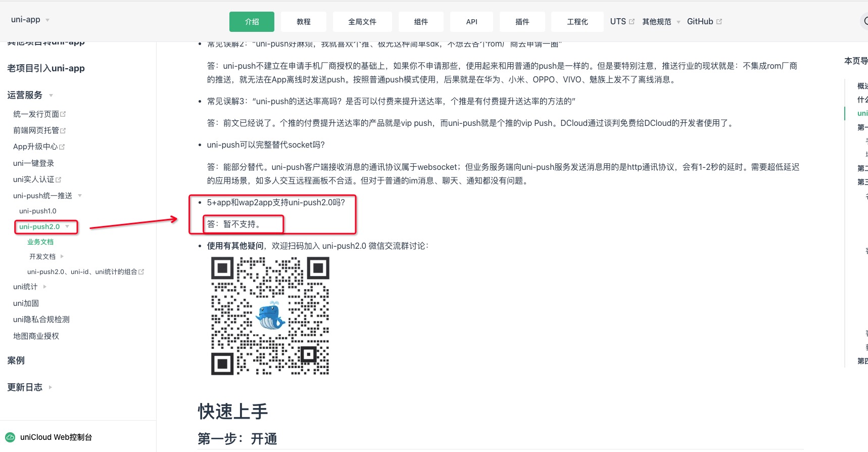Click the question uni-push可以完整替代socket吗？
Image resolution: width=868 pixels, height=452 pixels.
pyautogui.click(x=266, y=145)
